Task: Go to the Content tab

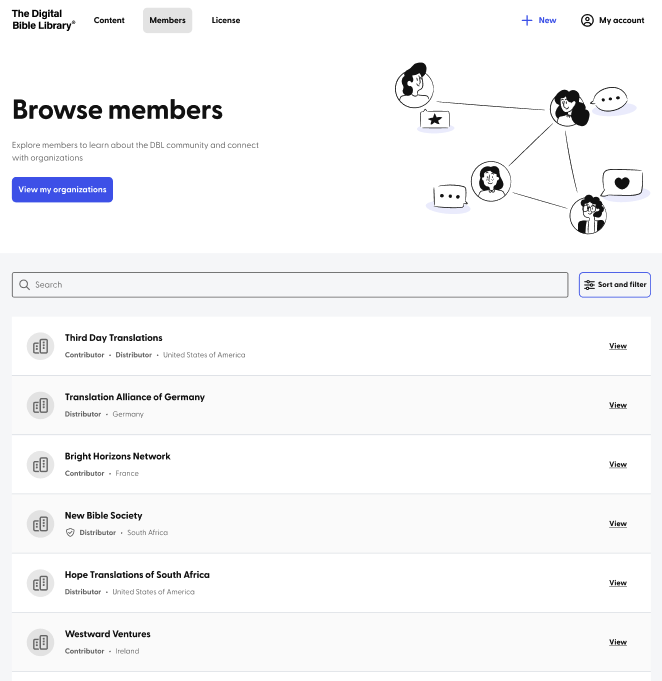Action: point(109,20)
